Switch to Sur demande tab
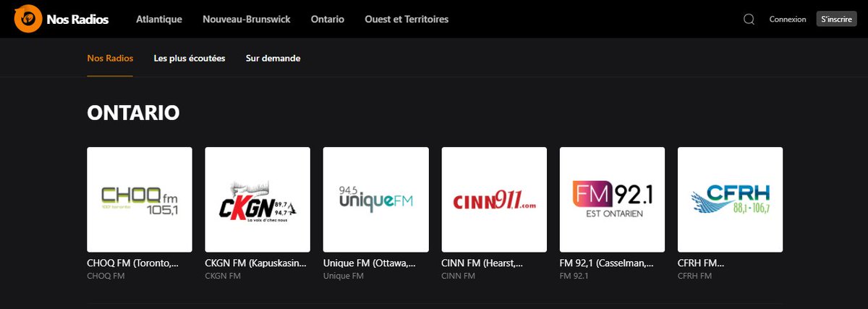868x309 pixels. click(x=273, y=58)
